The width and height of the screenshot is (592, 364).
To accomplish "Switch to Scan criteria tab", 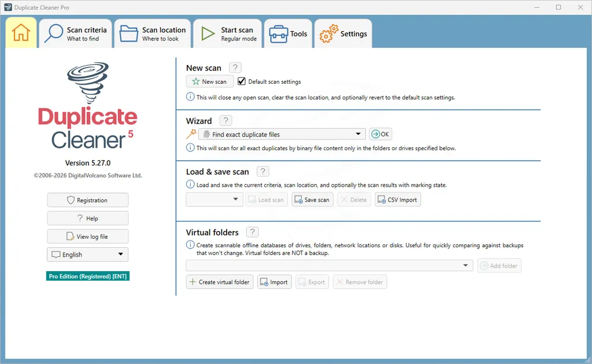I will (x=76, y=34).
